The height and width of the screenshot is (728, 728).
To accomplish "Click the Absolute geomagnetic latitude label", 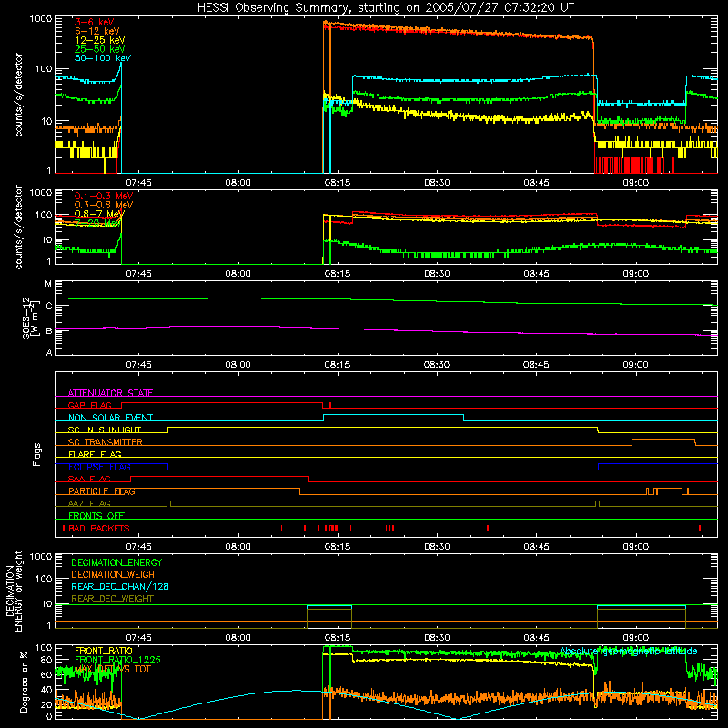I will [629, 652].
